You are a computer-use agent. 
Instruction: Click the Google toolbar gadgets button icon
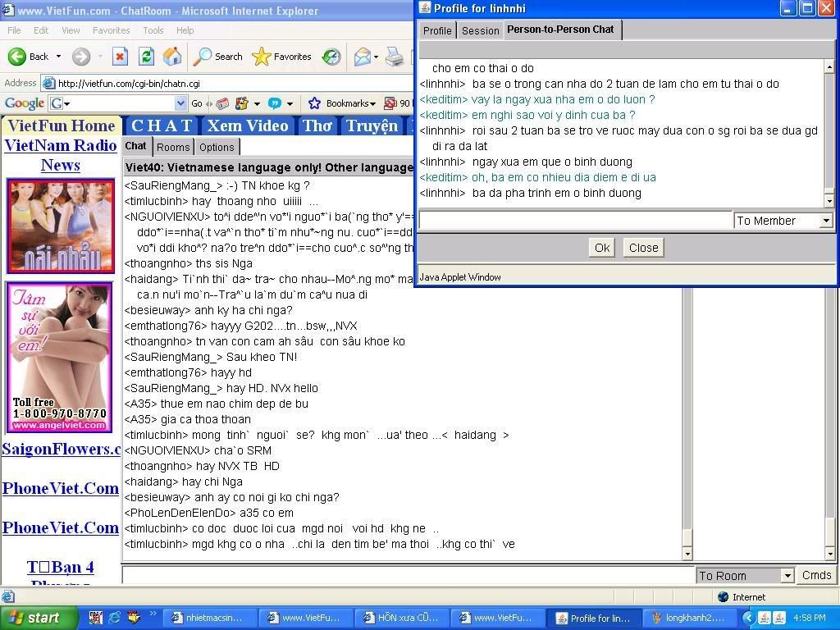coord(242,103)
